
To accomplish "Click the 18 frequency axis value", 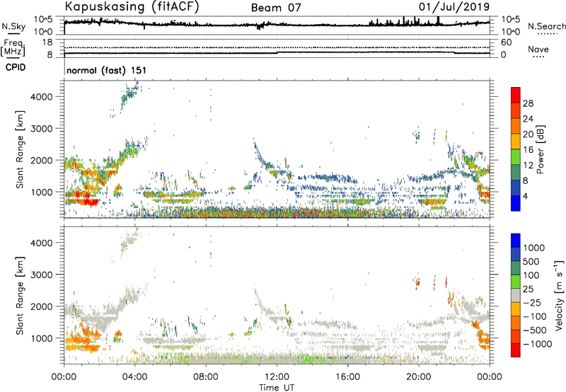I will 47,42.
